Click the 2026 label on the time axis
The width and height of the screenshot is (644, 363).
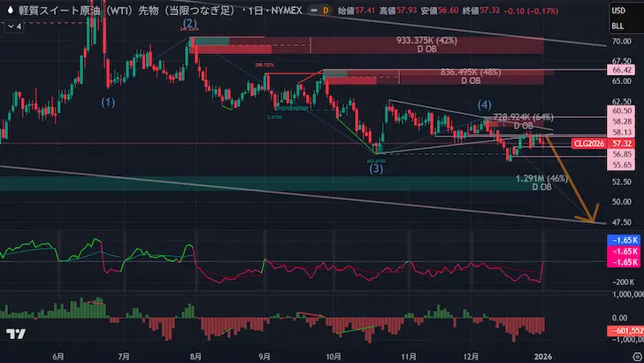[x=543, y=354]
